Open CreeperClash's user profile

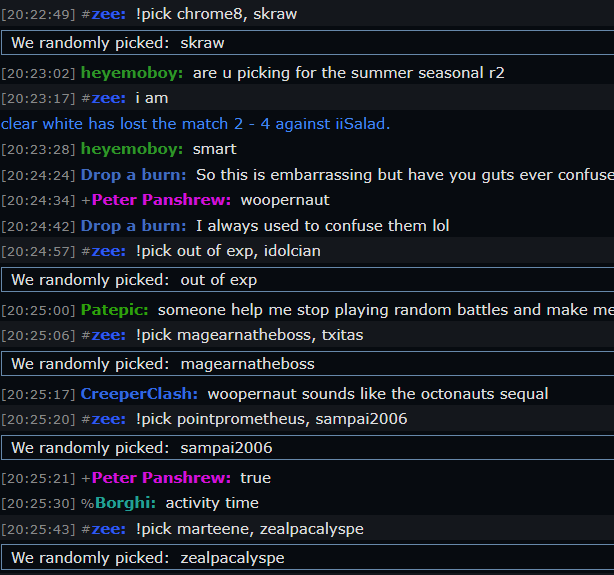click(x=139, y=394)
